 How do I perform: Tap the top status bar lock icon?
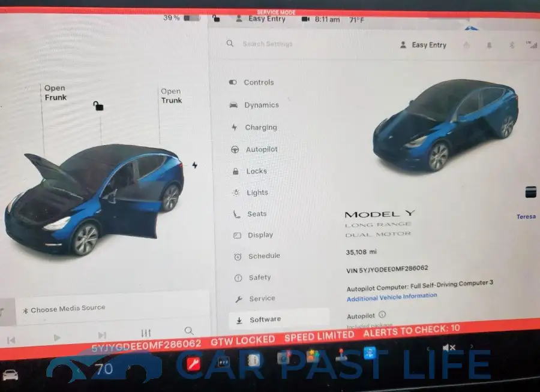coord(216,19)
